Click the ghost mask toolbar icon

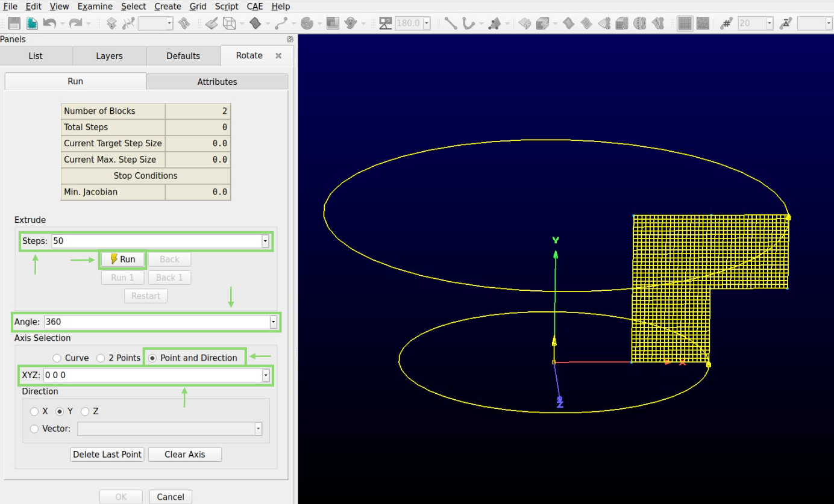click(x=351, y=23)
